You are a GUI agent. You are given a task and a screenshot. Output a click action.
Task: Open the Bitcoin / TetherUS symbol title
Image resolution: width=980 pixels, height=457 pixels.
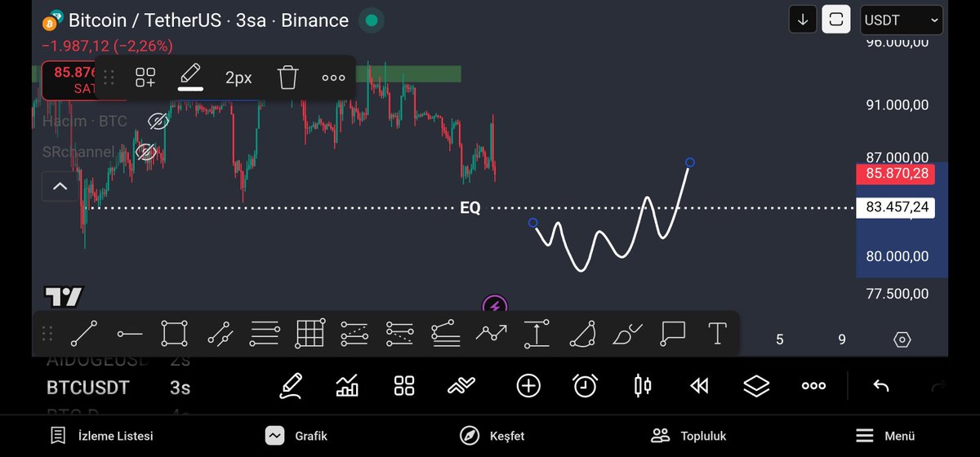(x=208, y=20)
